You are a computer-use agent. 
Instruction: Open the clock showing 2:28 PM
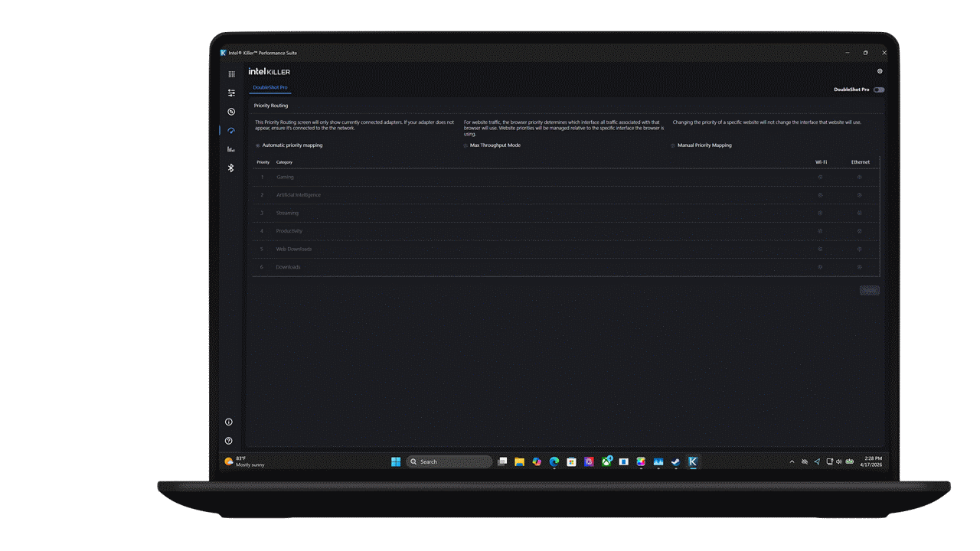pyautogui.click(x=872, y=461)
